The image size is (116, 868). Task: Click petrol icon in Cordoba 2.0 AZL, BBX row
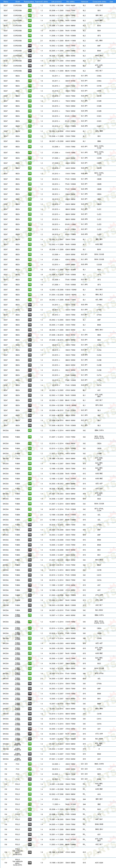30,41
